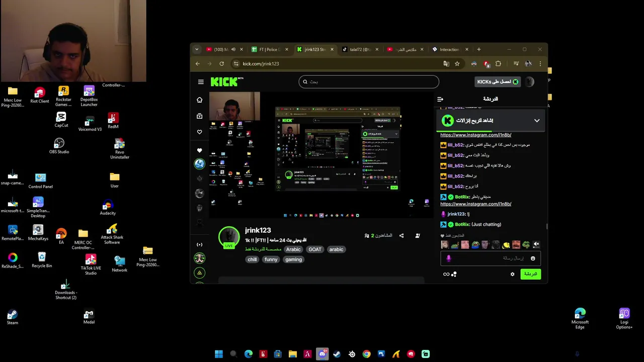Click the infinity icon below chat input

pos(446,274)
